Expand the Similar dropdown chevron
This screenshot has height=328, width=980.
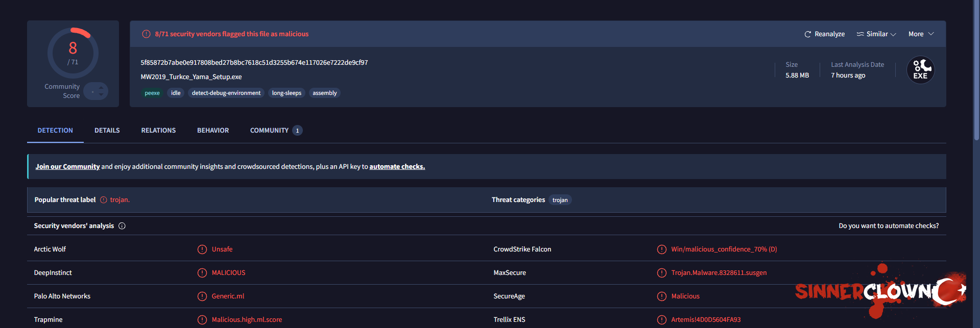(x=893, y=35)
